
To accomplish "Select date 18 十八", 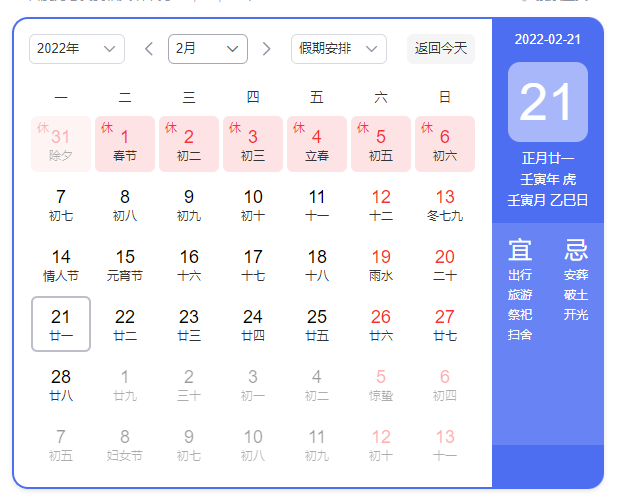I will point(317,264).
